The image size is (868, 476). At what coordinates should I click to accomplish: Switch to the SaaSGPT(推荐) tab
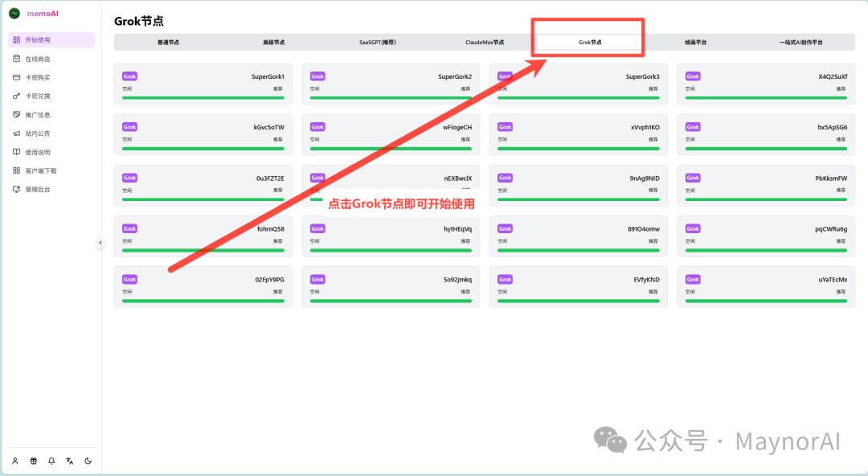point(378,42)
